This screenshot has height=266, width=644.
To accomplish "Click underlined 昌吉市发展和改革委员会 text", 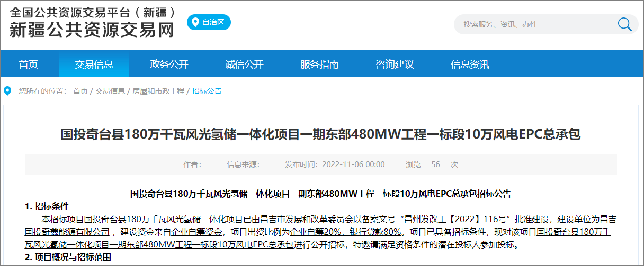I will (307, 219).
